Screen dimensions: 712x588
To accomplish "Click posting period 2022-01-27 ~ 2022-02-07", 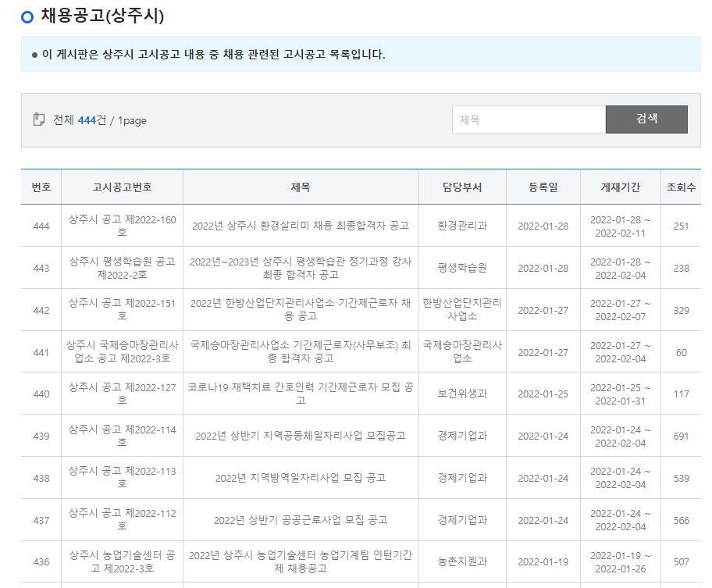I will (x=621, y=310).
